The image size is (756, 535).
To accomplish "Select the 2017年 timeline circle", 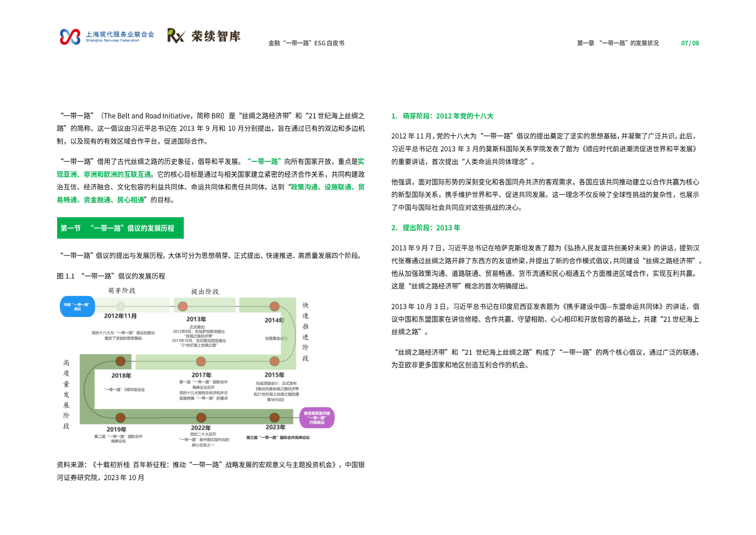I will (201, 362).
